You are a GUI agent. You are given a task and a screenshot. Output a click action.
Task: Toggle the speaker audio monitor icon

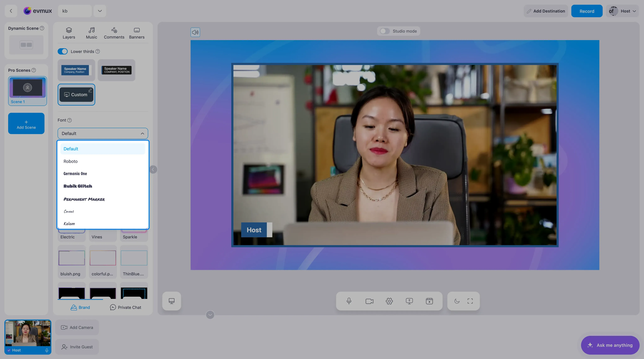195,32
